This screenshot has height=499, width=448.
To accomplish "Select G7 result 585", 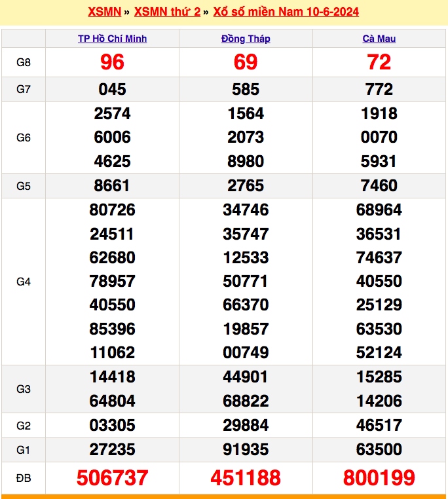I will point(246,90).
